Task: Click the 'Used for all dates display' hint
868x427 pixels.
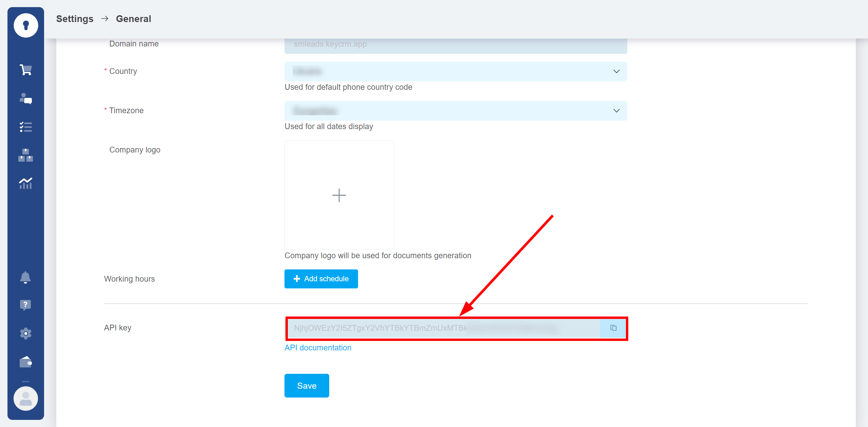Action: click(329, 127)
